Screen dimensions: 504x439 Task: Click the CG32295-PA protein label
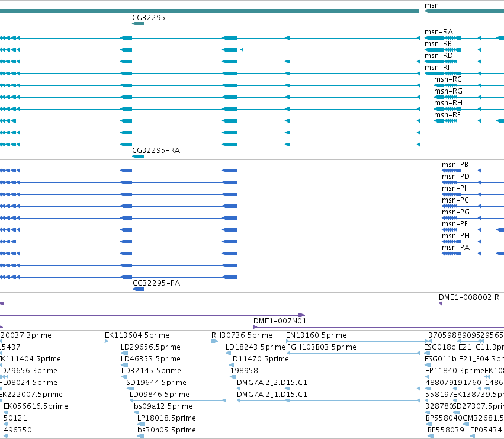point(156,283)
